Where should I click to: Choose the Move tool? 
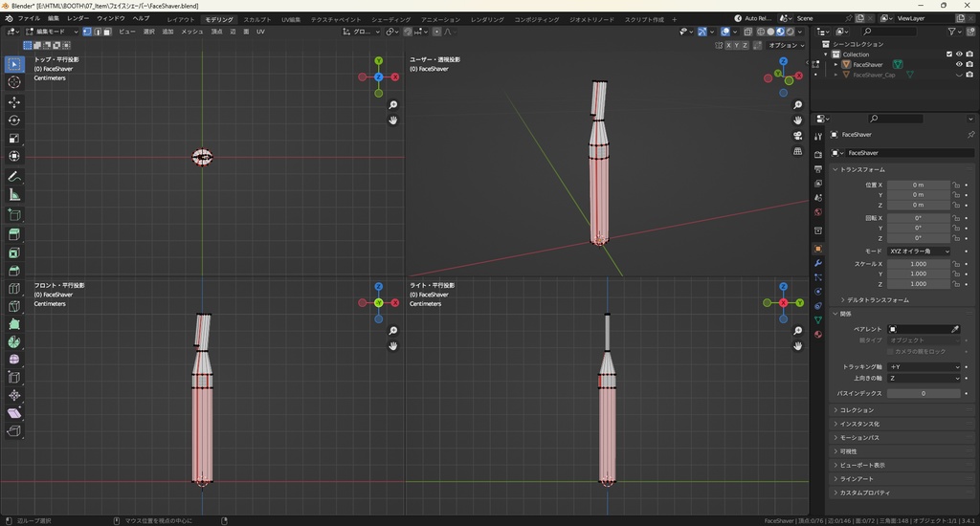click(14, 101)
